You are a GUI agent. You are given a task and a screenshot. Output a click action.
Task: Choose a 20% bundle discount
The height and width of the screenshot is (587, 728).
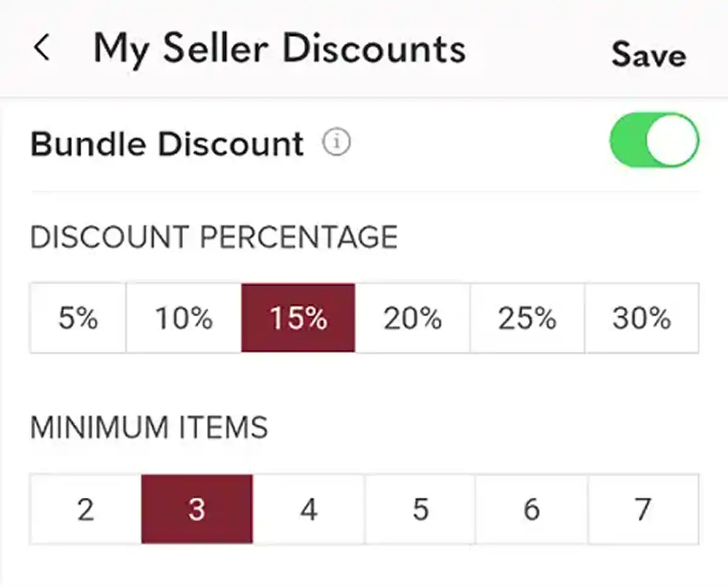point(412,317)
